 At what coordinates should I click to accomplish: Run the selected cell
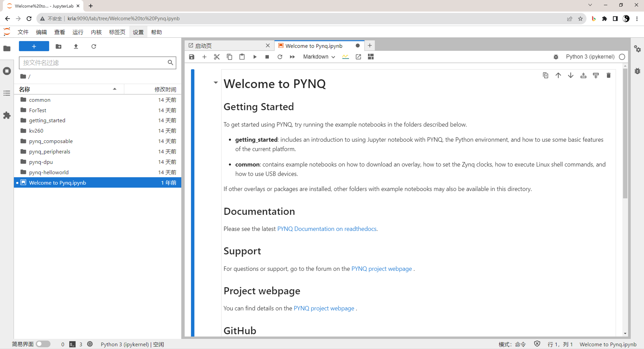[255, 57]
